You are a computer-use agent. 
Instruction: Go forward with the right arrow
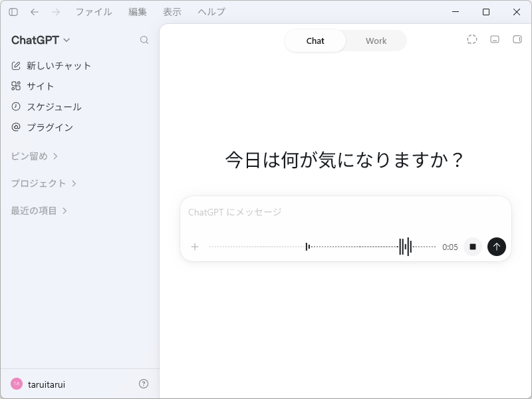click(56, 12)
